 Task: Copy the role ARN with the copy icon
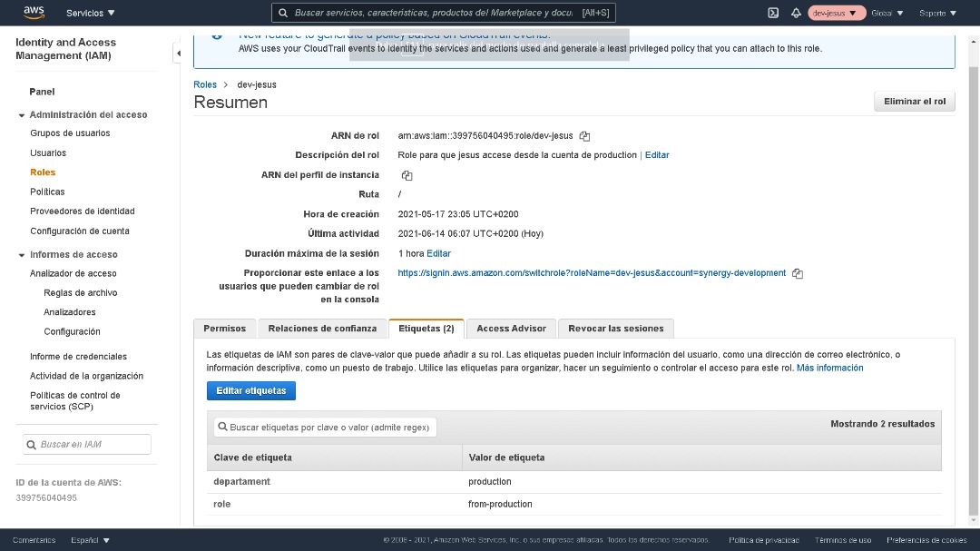click(x=584, y=136)
